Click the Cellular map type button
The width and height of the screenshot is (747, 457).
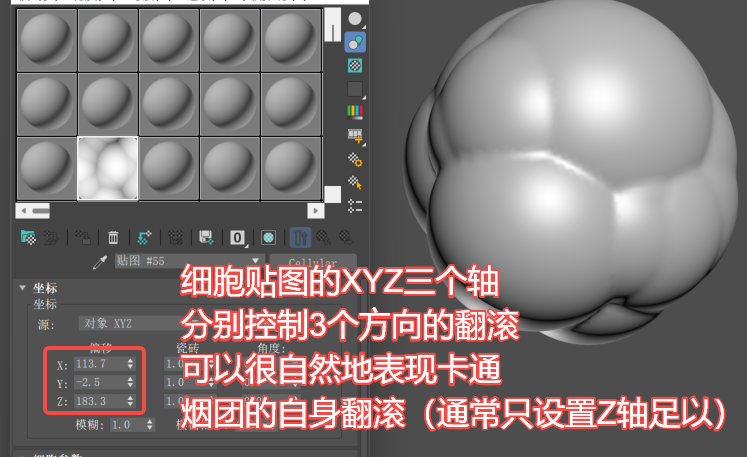pos(313,263)
